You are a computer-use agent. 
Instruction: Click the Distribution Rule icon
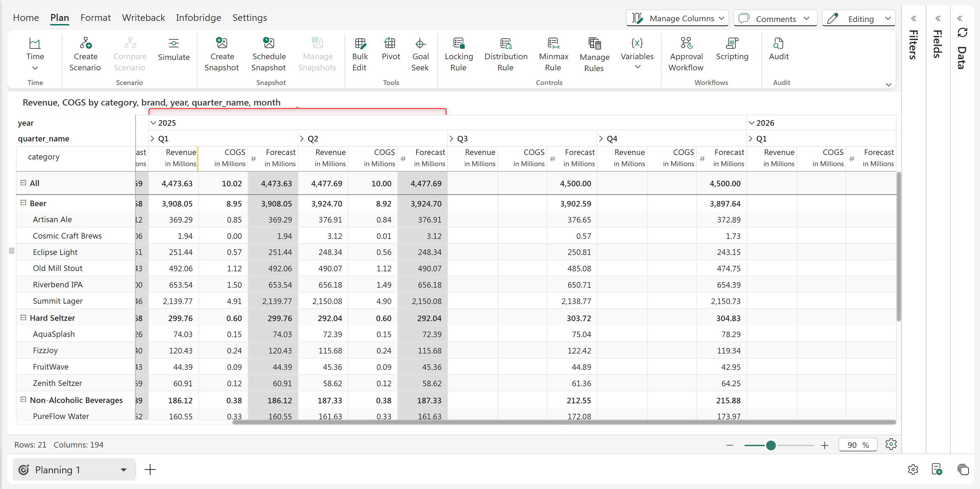click(x=505, y=44)
